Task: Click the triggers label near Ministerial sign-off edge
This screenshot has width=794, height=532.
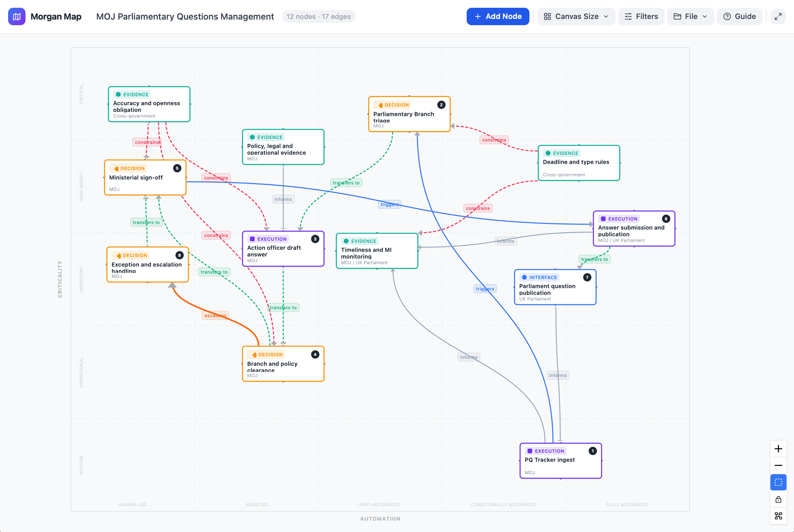Action: (389, 204)
